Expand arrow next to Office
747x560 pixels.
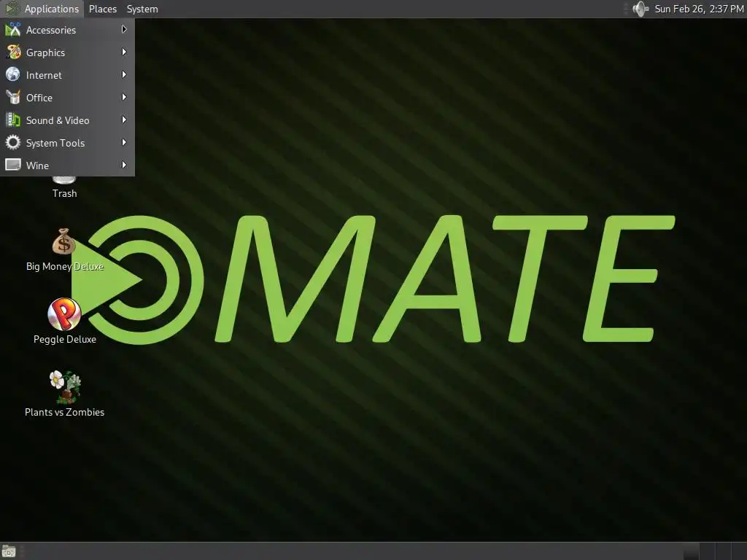(x=124, y=97)
